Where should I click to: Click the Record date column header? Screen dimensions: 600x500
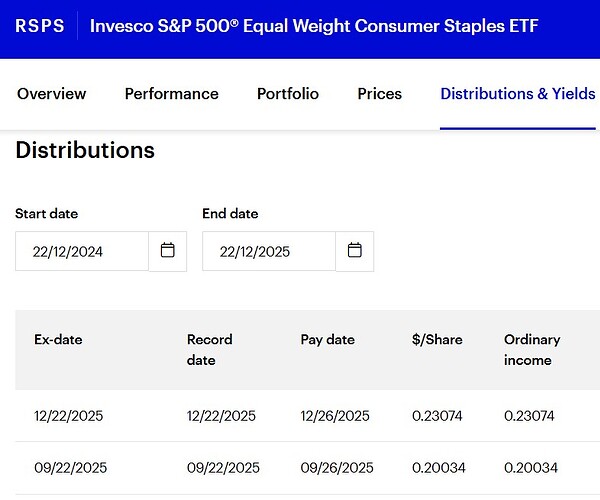[x=210, y=350]
